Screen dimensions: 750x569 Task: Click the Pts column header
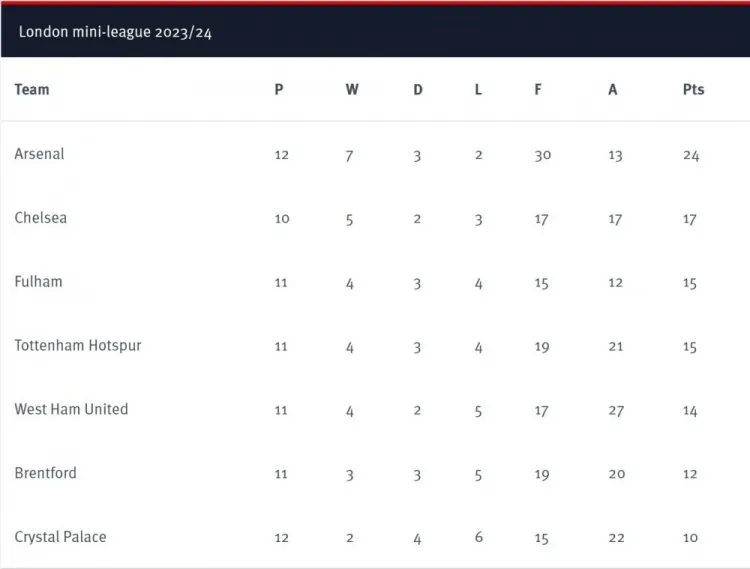[x=694, y=89]
